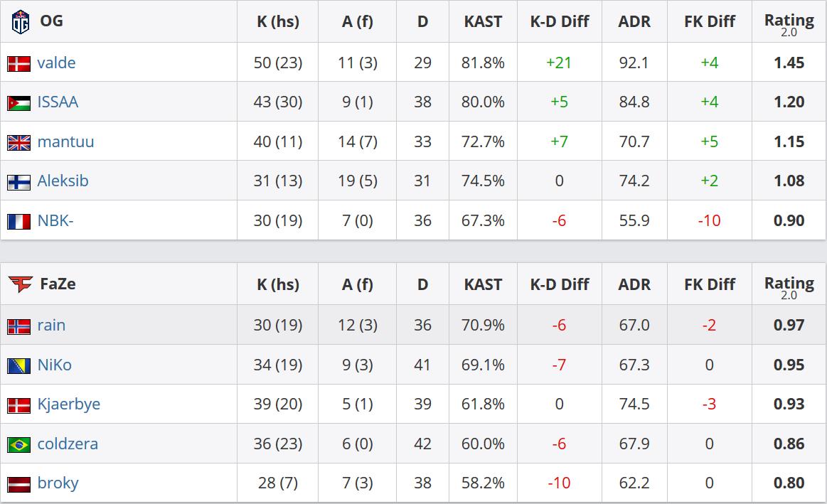Click the Danish flag beside valde
This screenshot has width=827, height=504.
(x=18, y=63)
